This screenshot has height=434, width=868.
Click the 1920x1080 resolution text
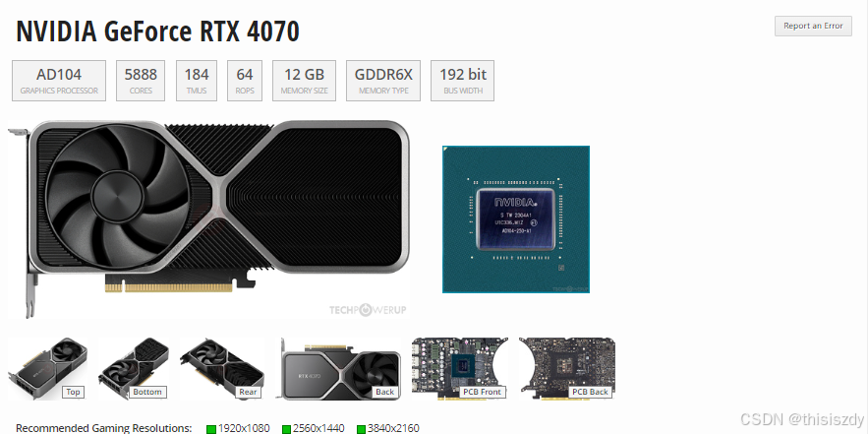coord(244,428)
